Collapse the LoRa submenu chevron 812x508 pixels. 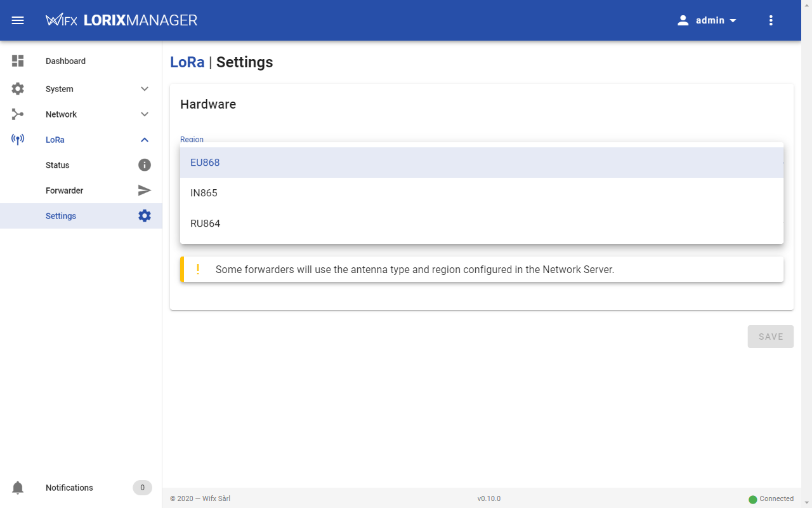coord(145,140)
